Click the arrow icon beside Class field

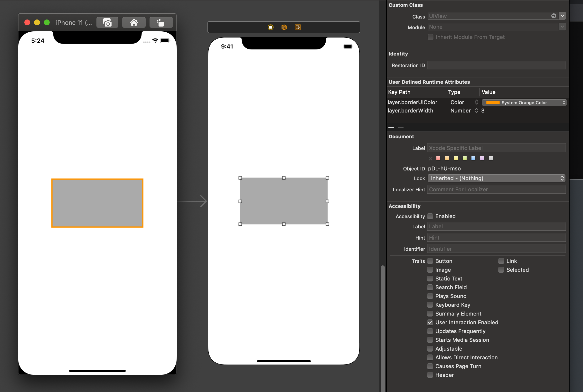pos(554,16)
